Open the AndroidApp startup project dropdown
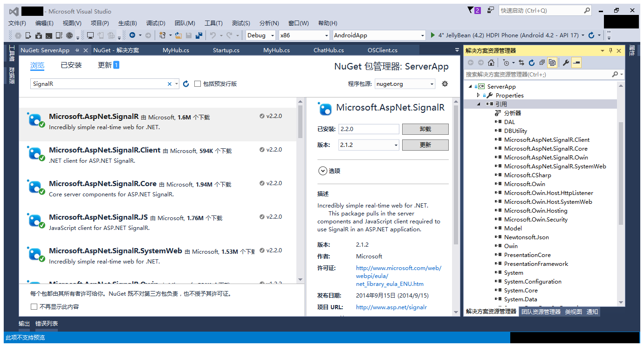 (x=423, y=35)
